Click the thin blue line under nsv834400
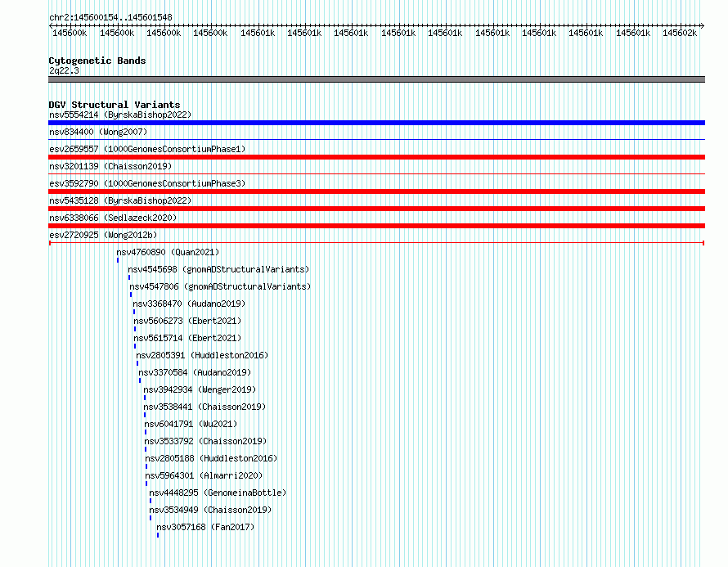The height and width of the screenshot is (567, 728). coord(376,139)
